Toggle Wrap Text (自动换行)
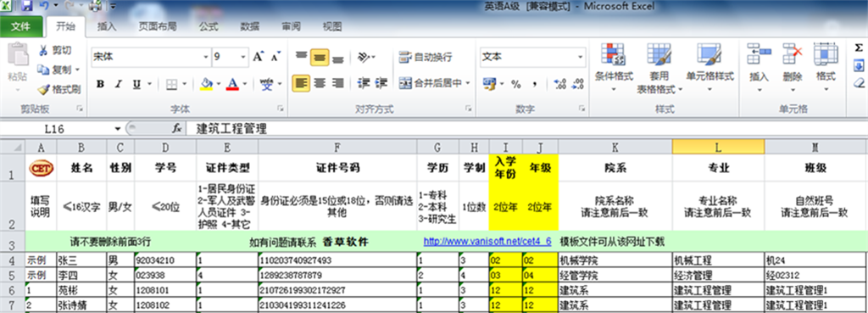 (x=426, y=57)
